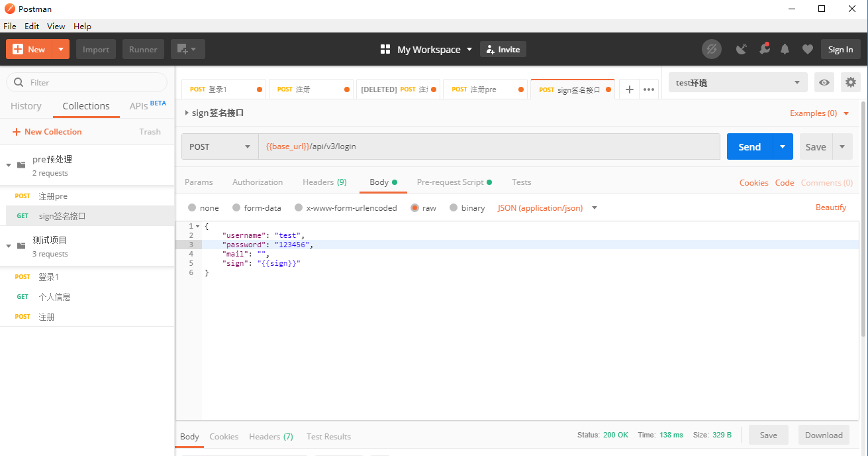Click the Import button
Screen dimensions: 868x456
(96, 50)
